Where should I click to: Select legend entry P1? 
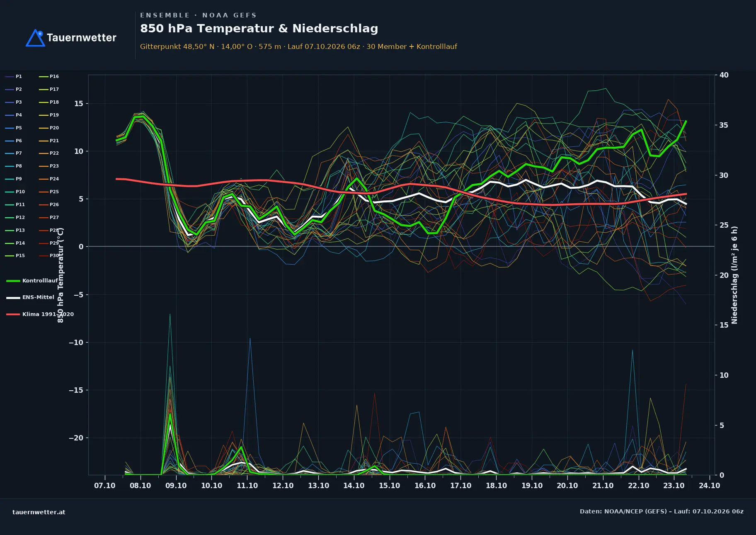[x=13, y=77]
